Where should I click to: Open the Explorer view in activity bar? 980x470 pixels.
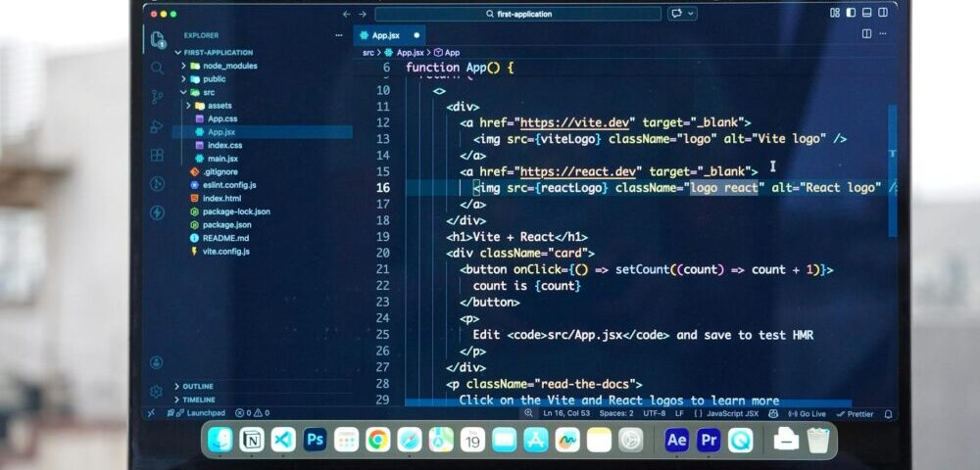(158, 39)
